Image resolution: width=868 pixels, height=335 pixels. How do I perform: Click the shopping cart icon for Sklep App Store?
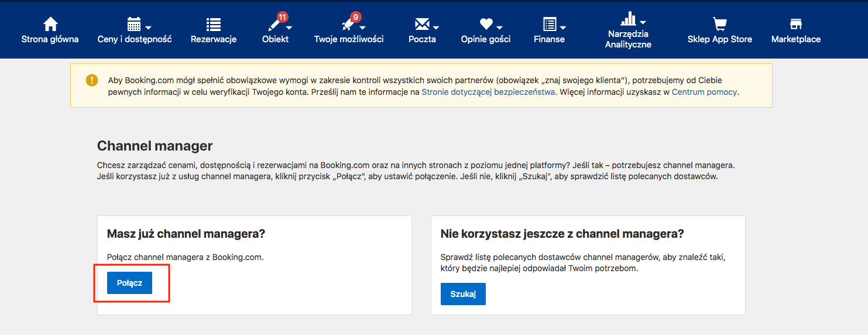pos(719,24)
